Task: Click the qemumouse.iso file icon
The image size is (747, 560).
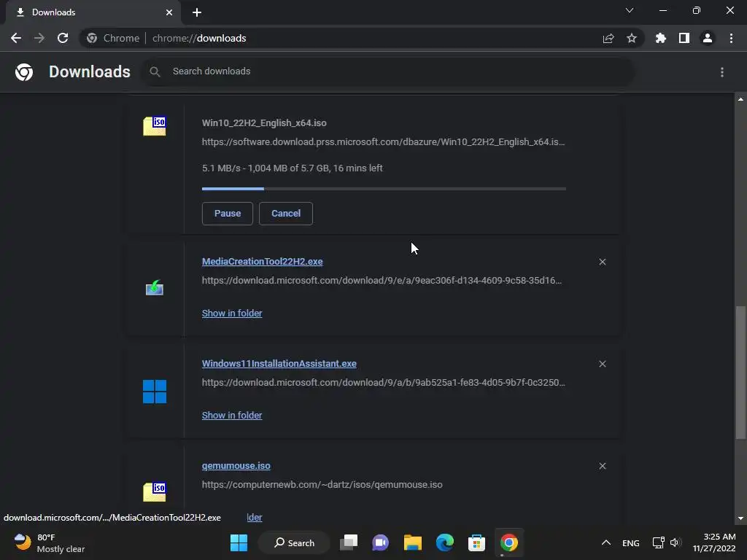Action: click(x=155, y=492)
